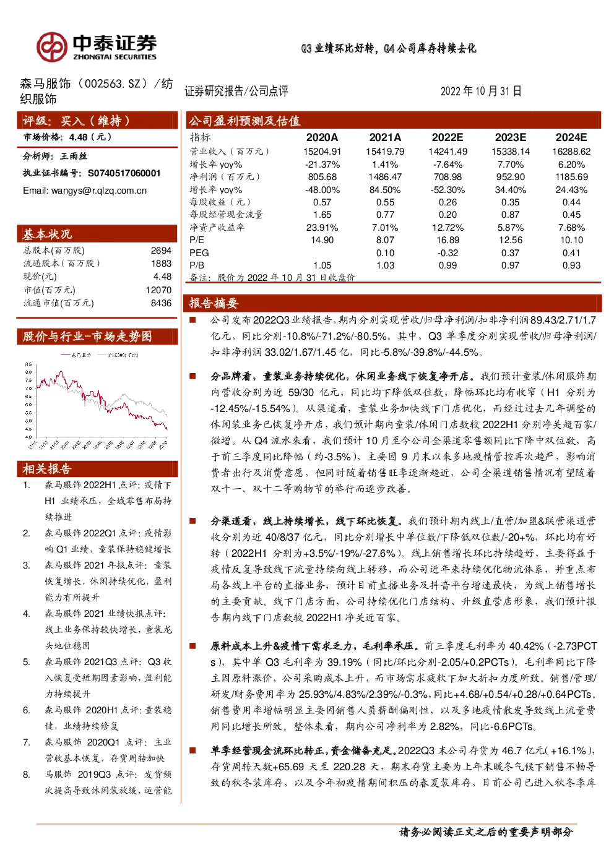Viewport: 614px width, 868px height.
Task: Click the 2020A column header
Action: pos(322,137)
